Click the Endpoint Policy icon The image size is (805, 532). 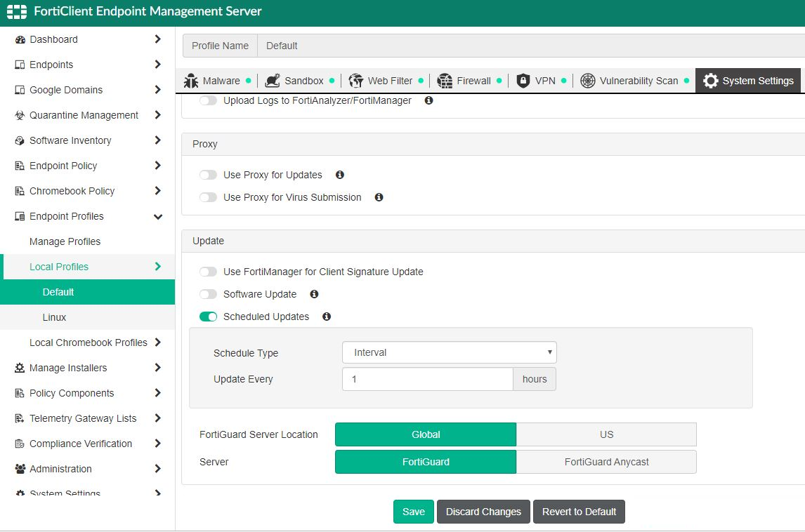(20, 166)
